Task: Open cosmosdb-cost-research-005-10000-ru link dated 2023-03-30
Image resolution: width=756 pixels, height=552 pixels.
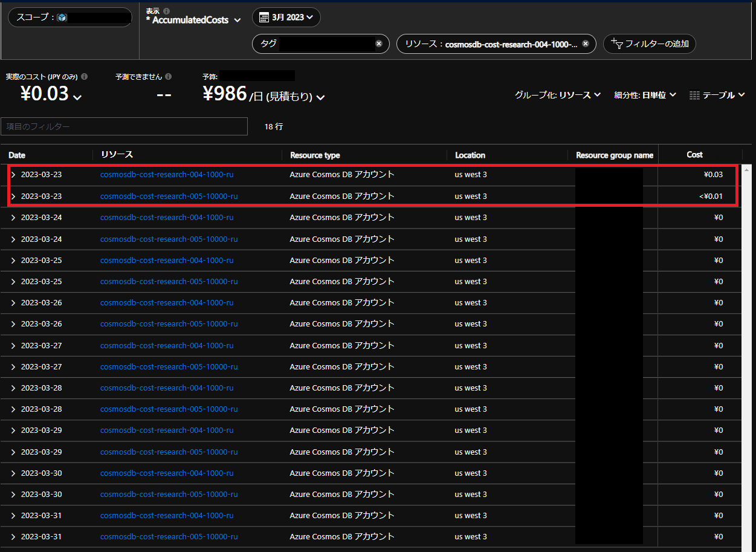Action: (169, 495)
